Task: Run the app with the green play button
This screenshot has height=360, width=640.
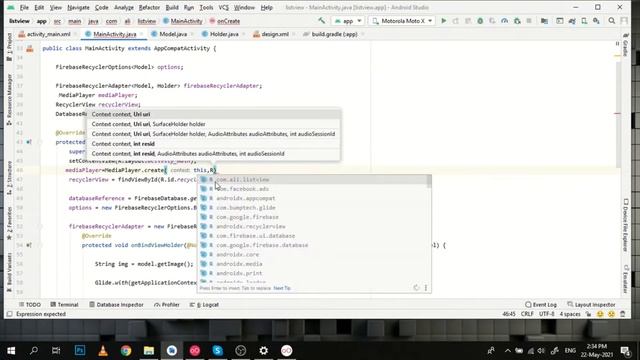Action: (444, 21)
